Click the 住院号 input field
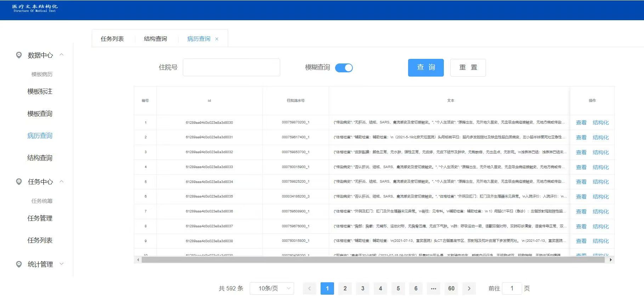 [x=231, y=67]
